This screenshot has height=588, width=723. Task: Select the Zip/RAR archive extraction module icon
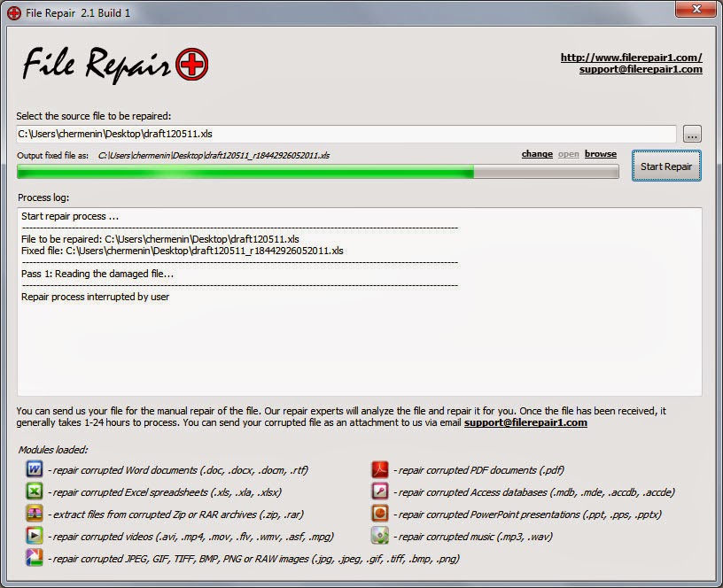click(x=33, y=514)
